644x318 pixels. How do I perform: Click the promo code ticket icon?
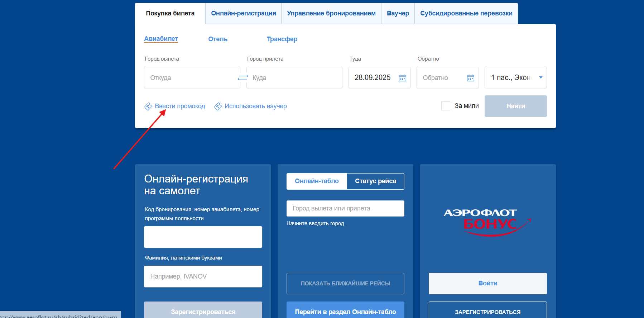pos(148,106)
